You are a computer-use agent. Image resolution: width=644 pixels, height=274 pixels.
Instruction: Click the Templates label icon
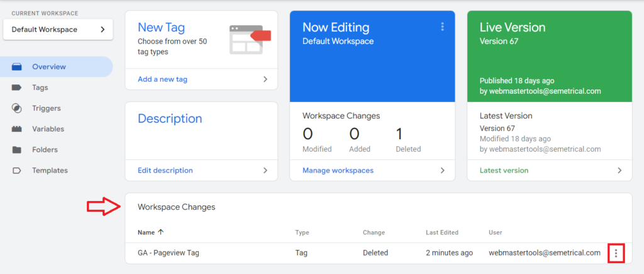(x=17, y=171)
